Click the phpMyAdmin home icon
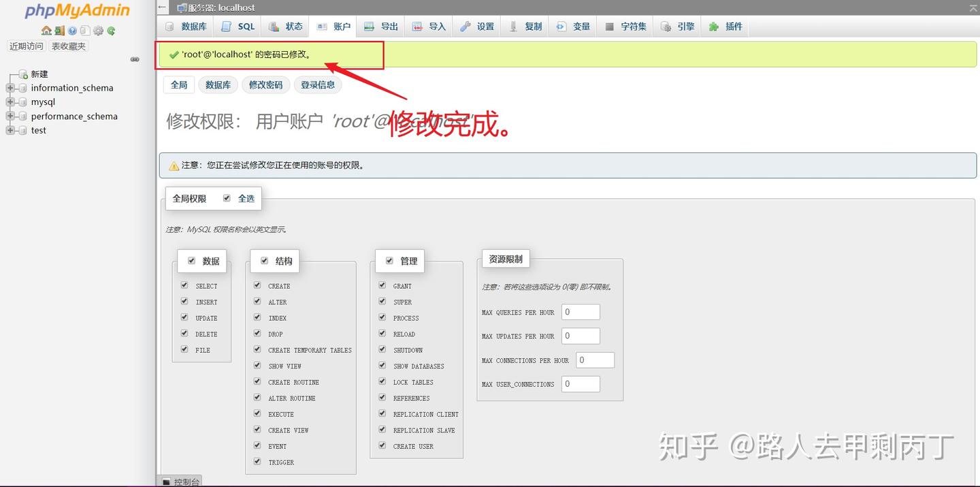 click(46, 31)
